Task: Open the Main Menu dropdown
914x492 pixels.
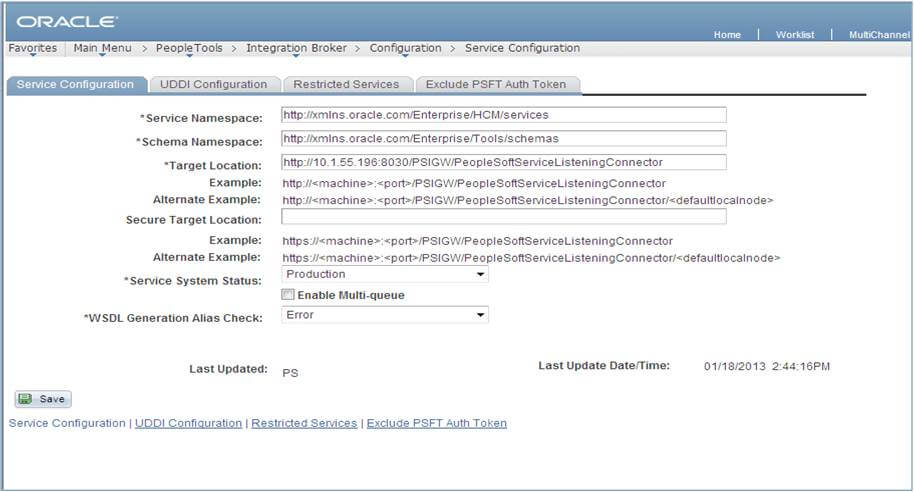Action: point(103,48)
